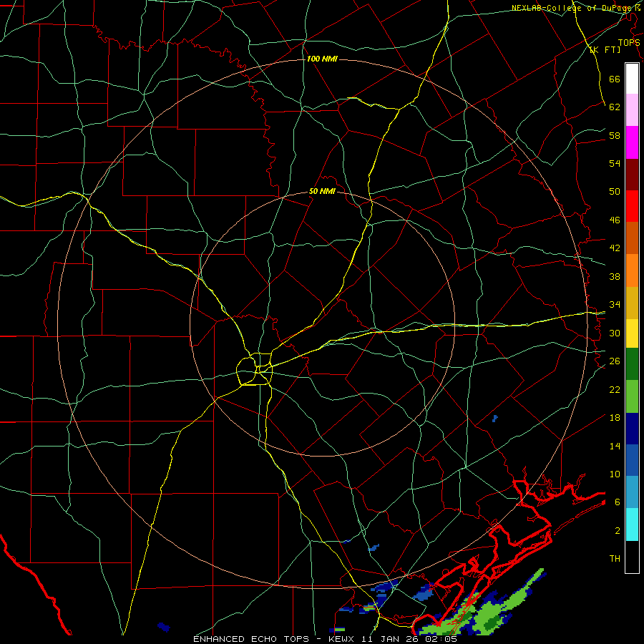
Task: Click the white swatch in the tops legend
Action: pos(632,79)
